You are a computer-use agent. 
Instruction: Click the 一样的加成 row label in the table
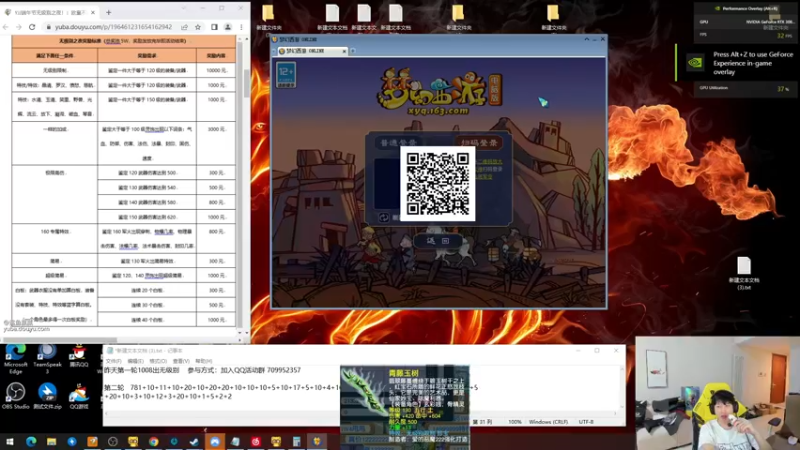pos(55,129)
